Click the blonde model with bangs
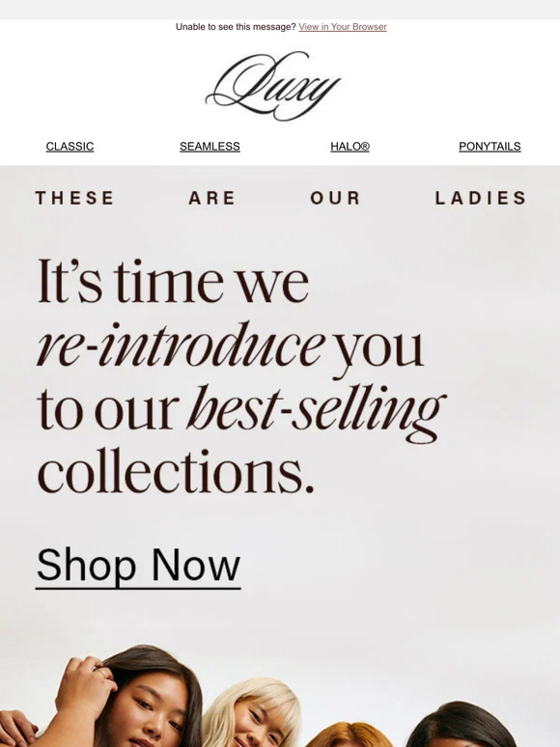The height and width of the screenshot is (747, 560). coord(248,712)
